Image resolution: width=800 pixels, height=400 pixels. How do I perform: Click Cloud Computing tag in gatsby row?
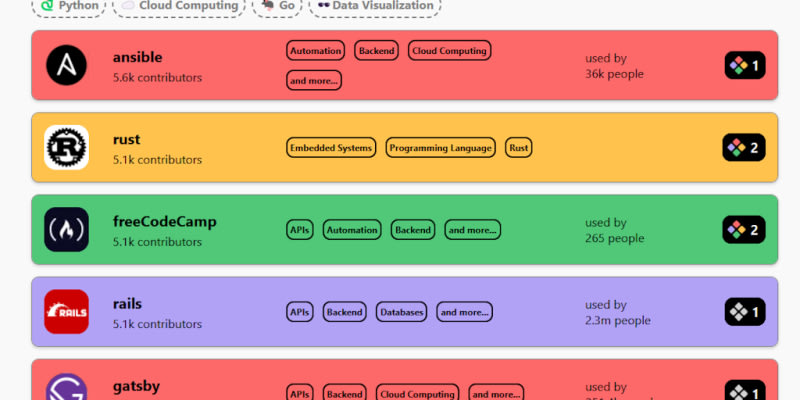pyautogui.click(x=417, y=393)
